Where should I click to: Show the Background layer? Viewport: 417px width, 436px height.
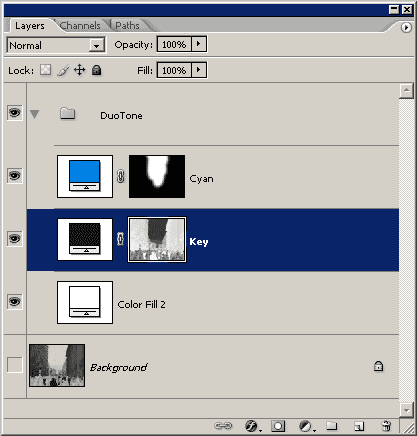pos(15,365)
